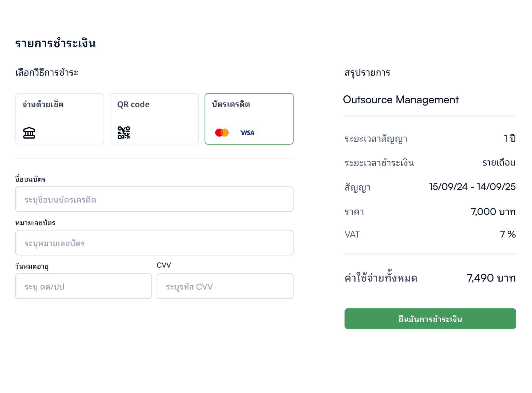The width and height of the screenshot is (532, 393).
Task: Select the จ่ายด้วยเช็ค payment option
Action: [x=60, y=119]
